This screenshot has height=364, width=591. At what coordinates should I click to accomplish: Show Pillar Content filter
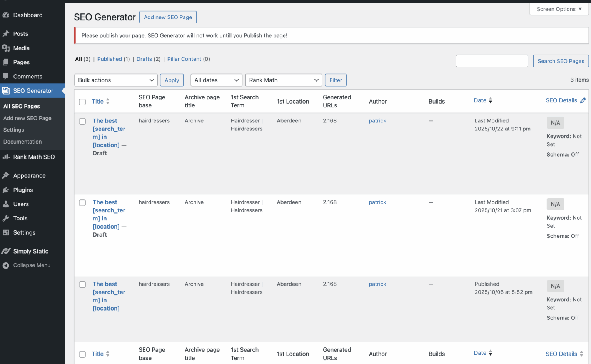184,59
